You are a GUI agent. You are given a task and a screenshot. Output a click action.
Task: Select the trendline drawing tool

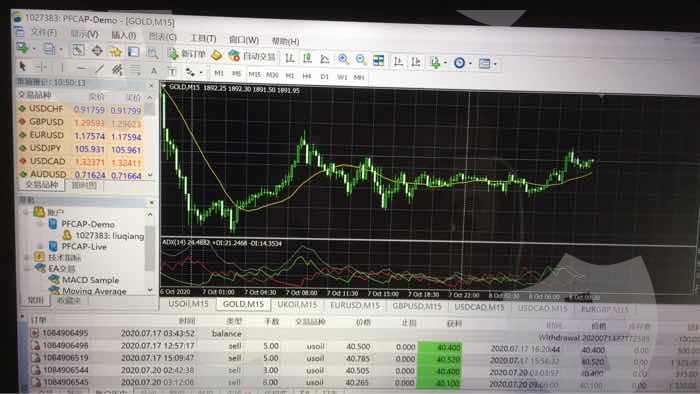100,69
